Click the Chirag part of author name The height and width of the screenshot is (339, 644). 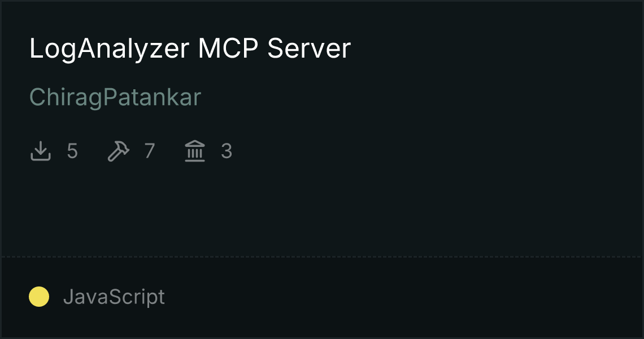pos(66,98)
